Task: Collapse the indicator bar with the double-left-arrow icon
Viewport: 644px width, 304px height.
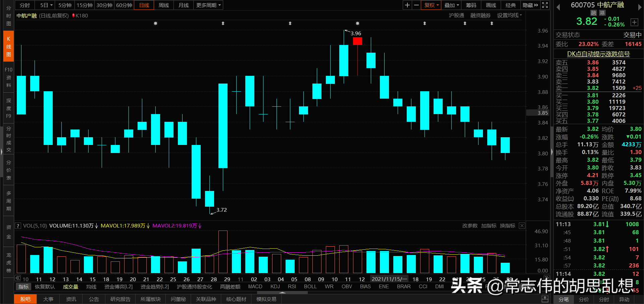Action: (17, 278)
